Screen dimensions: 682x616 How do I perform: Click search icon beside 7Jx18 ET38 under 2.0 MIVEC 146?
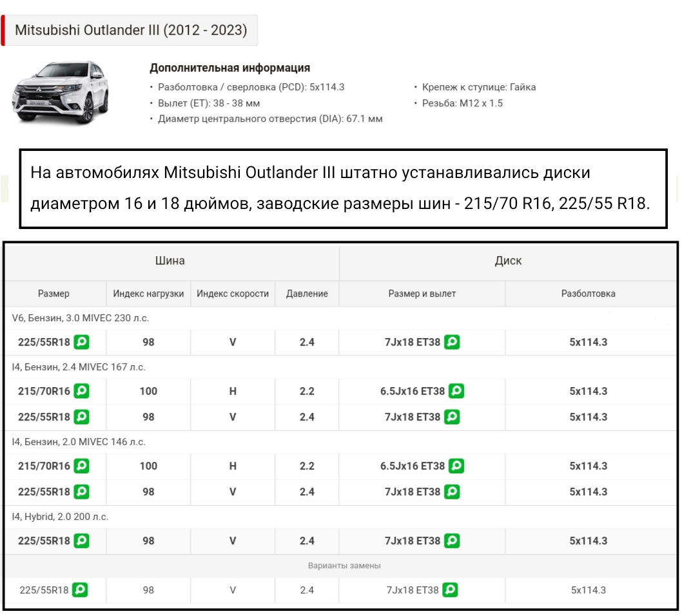[x=452, y=492]
